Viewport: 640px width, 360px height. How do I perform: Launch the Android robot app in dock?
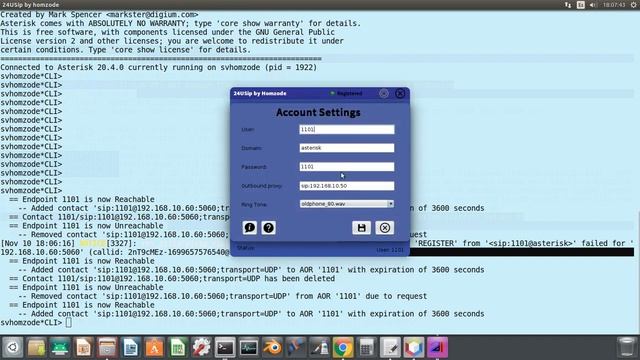(x=60, y=348)
